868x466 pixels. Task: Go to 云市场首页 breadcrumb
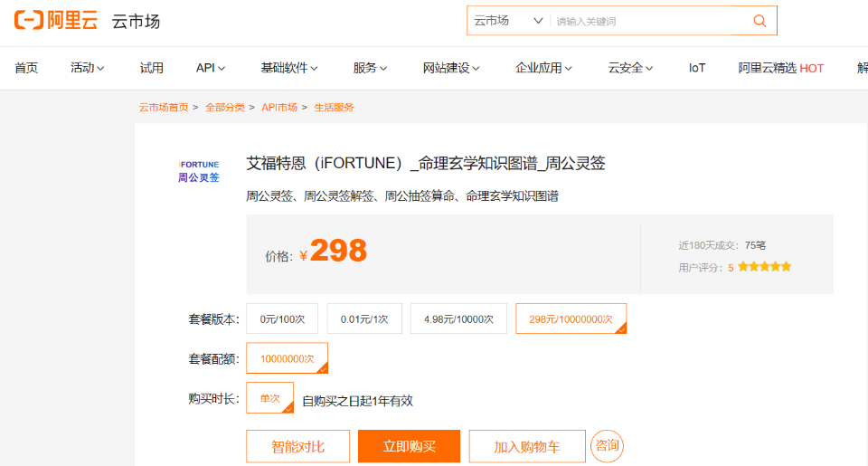click(x=164, y=108)
